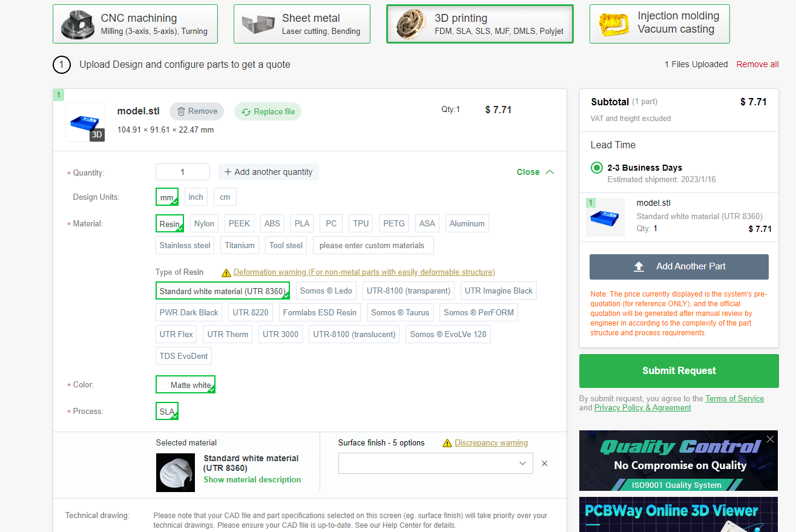Select UTR Therm resin

(x=228, y=335)
